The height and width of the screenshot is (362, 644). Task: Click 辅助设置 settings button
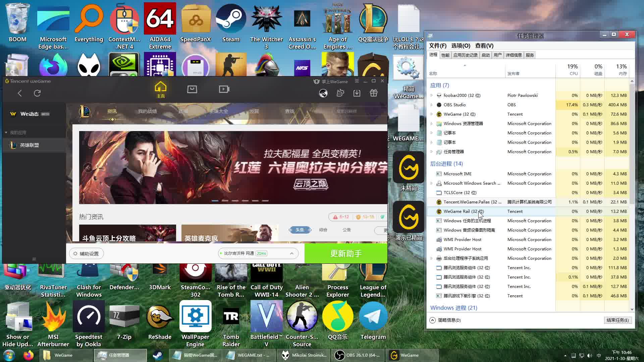[x=87, y=254]
